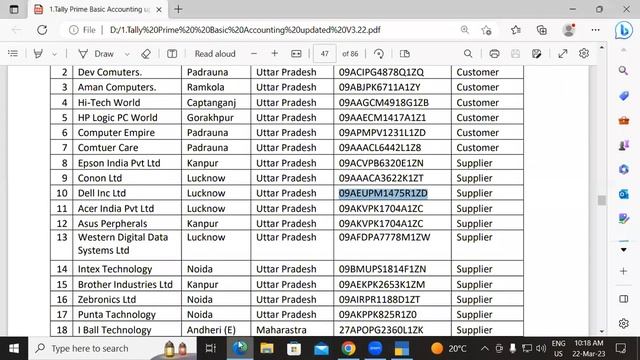The height and width of the screenshot is (360, 640).
Task: Click the Epson India Pvt Ltd cell
Action: point(127,163)
